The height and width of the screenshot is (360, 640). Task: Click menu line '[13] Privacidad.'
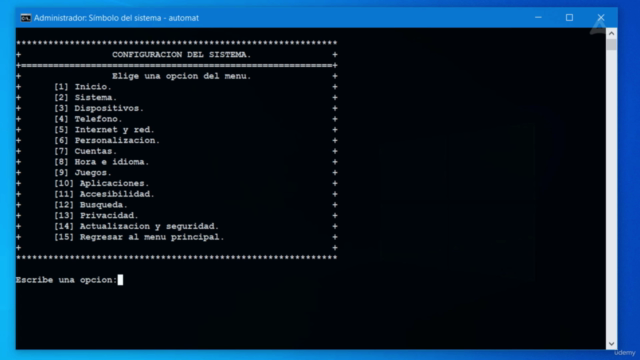(96, 216)
